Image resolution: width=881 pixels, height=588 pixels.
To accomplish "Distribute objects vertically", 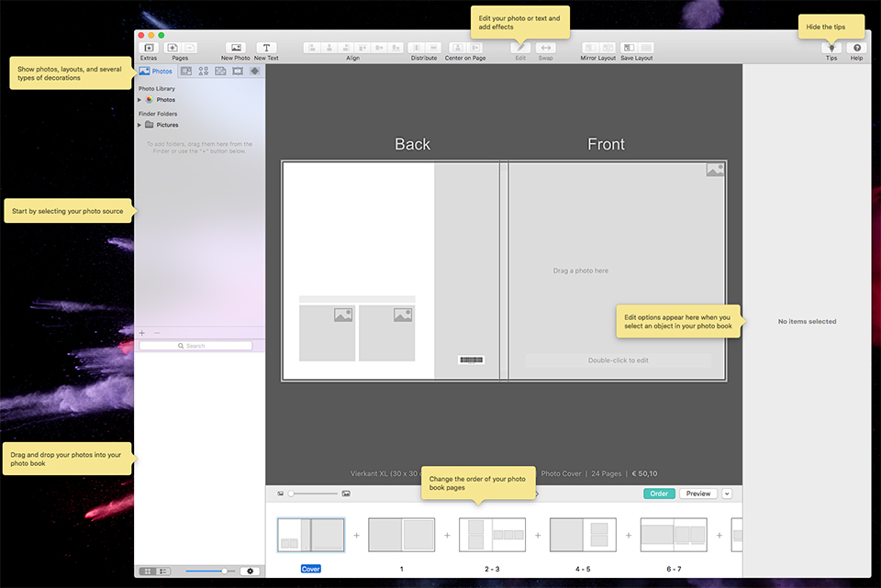I will (x=433, y=48).
